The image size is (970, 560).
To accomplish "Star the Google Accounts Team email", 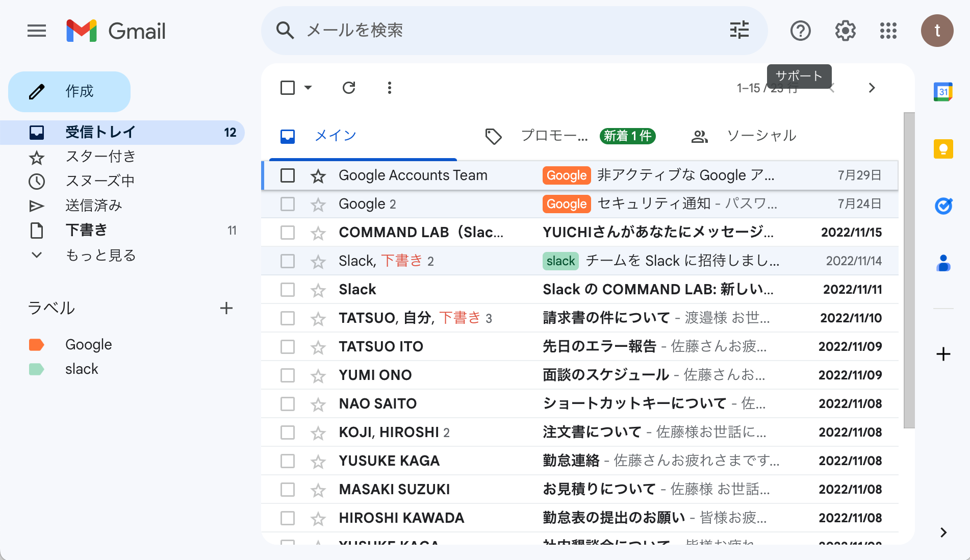I will tap(318, 176).
